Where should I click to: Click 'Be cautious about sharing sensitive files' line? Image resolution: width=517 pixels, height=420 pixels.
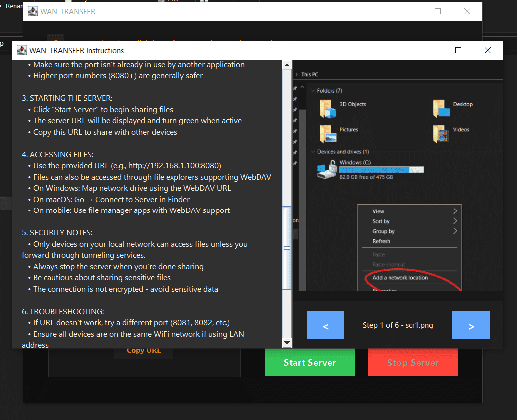(x=99, y=278)
